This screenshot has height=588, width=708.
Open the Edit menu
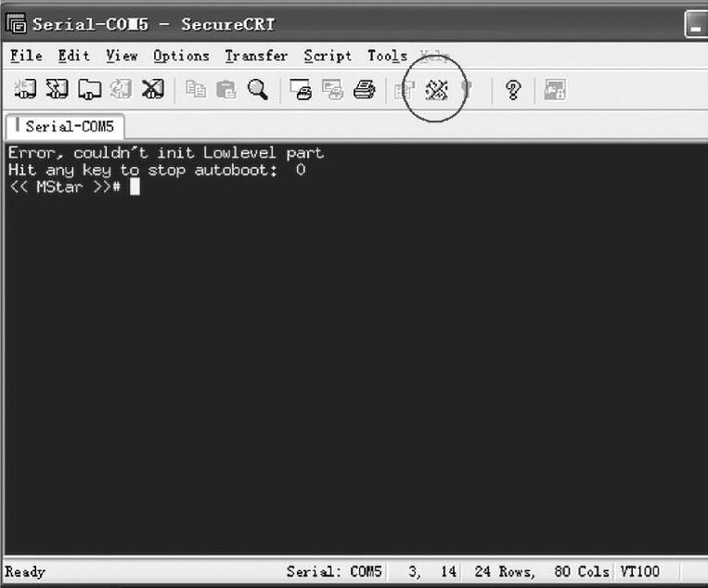73,56
